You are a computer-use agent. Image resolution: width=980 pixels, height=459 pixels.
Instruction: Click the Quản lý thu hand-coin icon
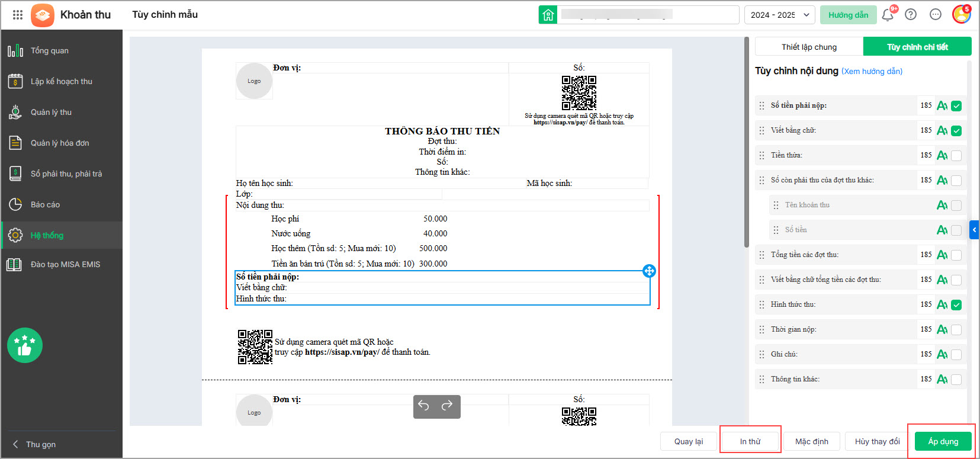tap(15, 112)
